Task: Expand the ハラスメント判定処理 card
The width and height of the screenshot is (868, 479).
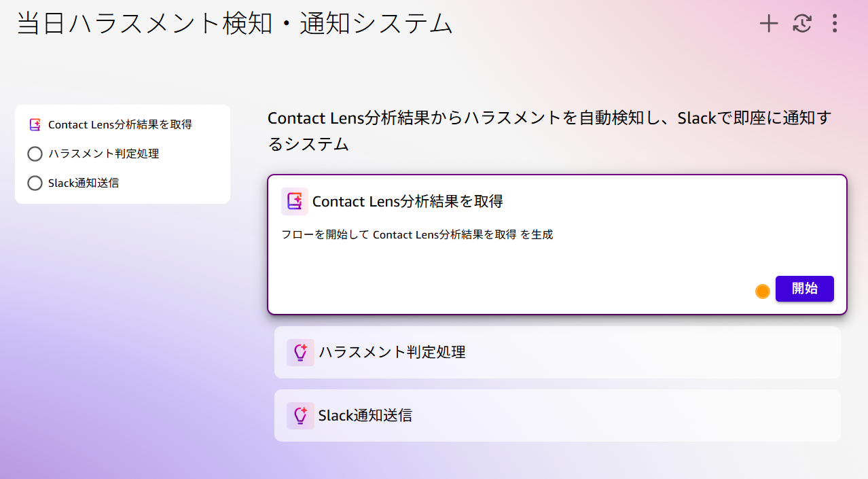Action: point(557,352)
